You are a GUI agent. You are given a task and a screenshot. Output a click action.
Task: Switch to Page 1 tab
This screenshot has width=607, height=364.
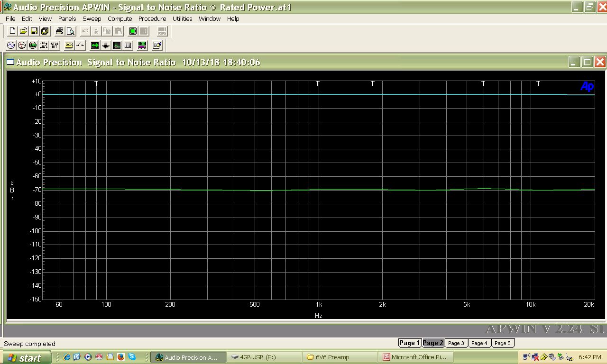[409, 343]
